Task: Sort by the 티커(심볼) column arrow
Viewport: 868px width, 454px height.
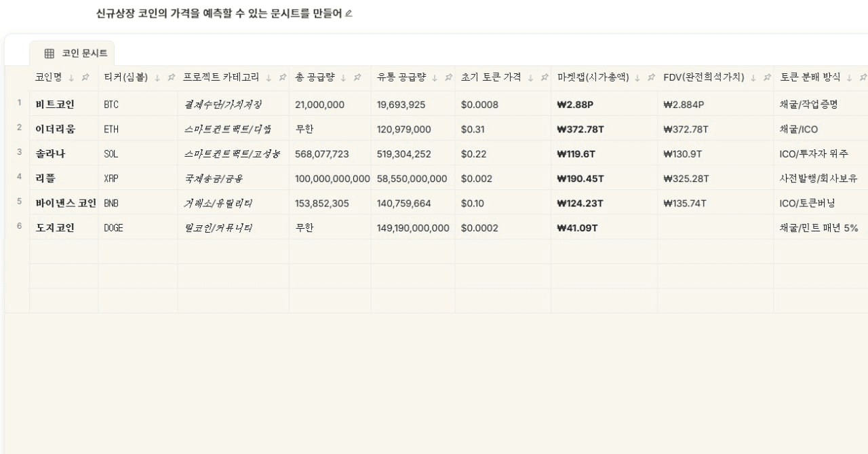Action: click(157, 78)
